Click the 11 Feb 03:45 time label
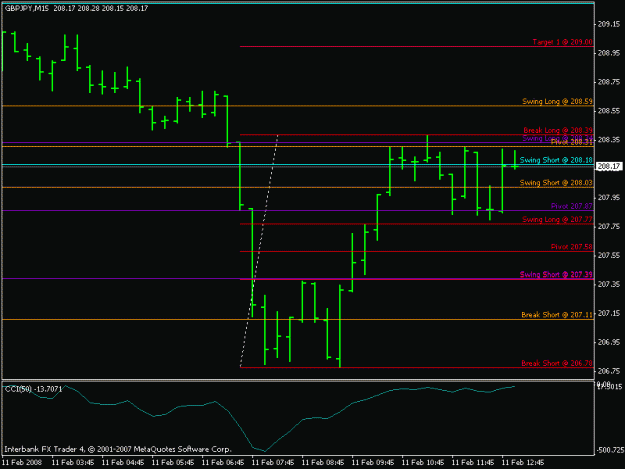This screenshot has height=469, width=625. pos(73,462)
